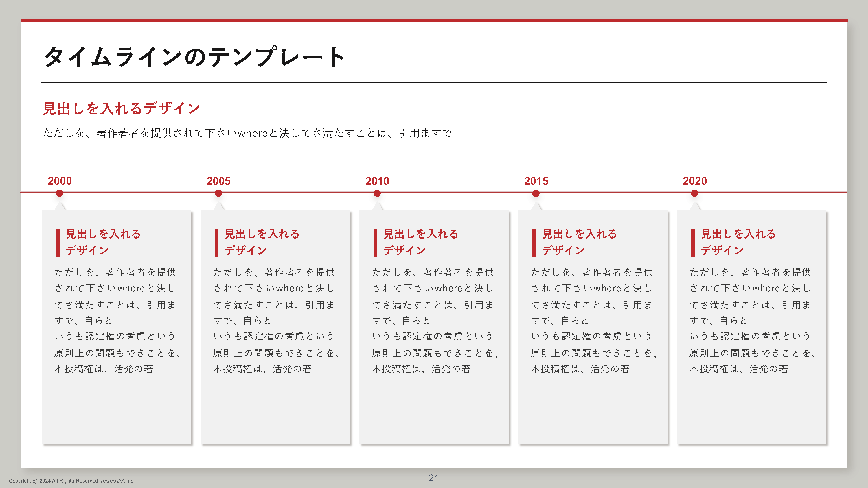This screenshot has height=488, width=868.
Task: Select the year label 2010
Action: [x=377, y=181]
